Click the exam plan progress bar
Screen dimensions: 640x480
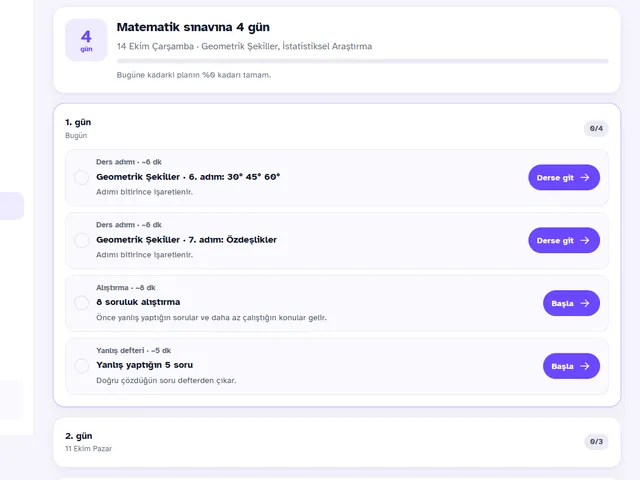pyautogui.click(x=362, y=61)
